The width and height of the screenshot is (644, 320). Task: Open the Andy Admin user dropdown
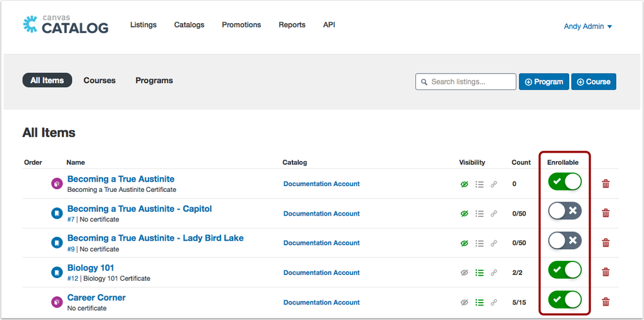588,26
